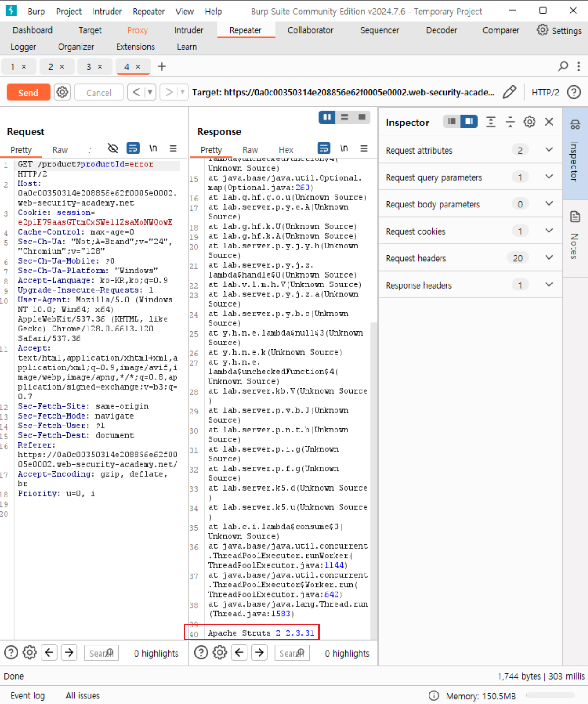Focus the Response search field
This screenshot has height=704, width=588.
click(292, 653)
